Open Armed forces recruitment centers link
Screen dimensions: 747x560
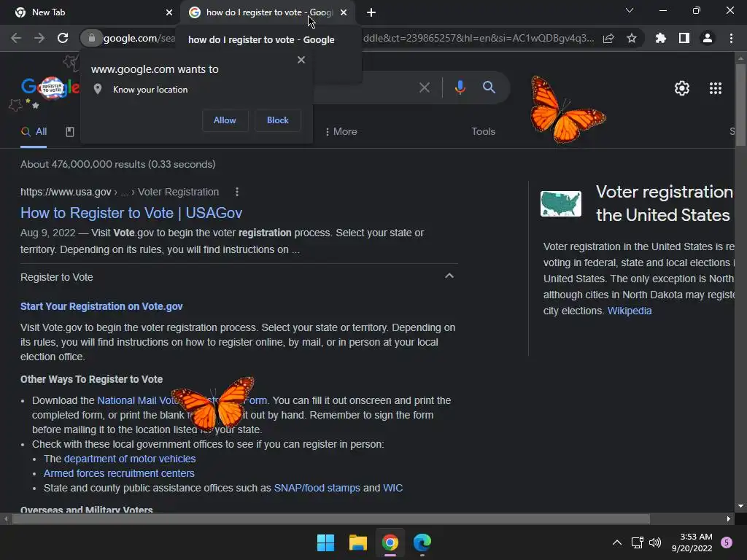click(119, 473)
